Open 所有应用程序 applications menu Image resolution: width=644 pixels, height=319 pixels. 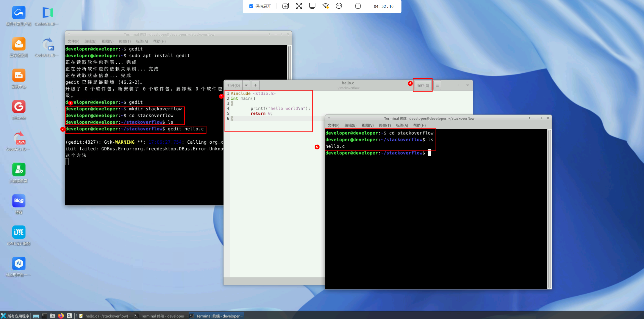point(15,316)
